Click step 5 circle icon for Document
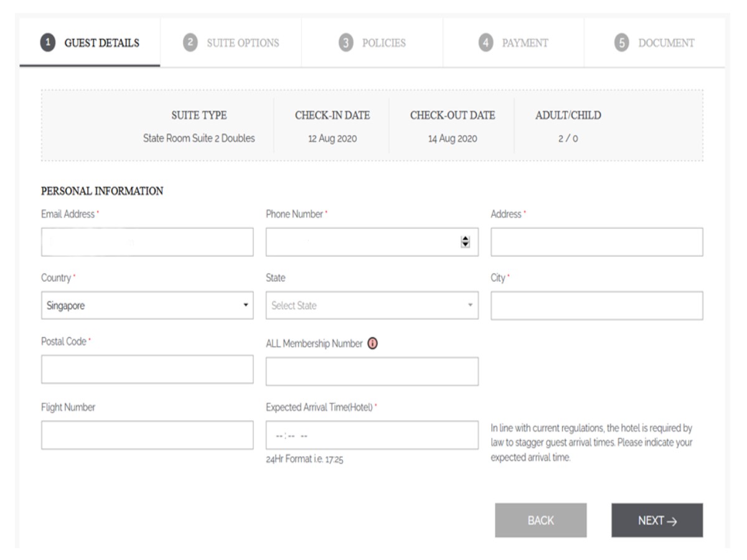747x560 pixels. point(621,43)
